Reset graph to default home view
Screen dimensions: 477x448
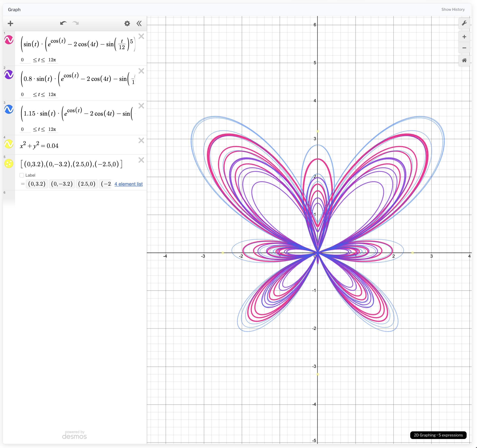(x=464, y=61)
